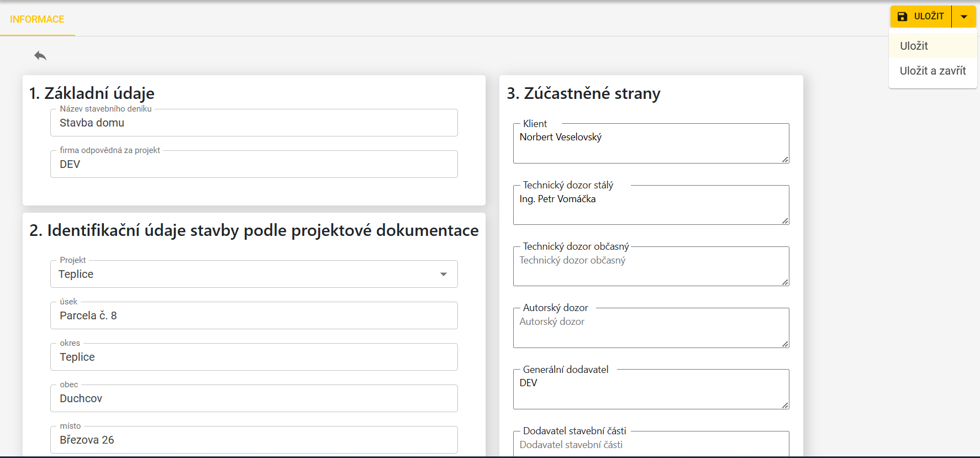Edit the firma odpovědná za projekt field

[254, 164]
